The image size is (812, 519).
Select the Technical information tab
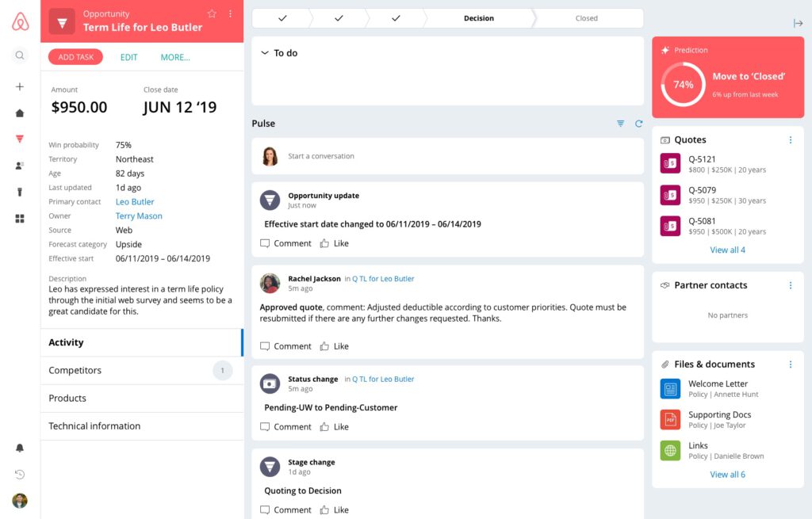coord(142,426)
